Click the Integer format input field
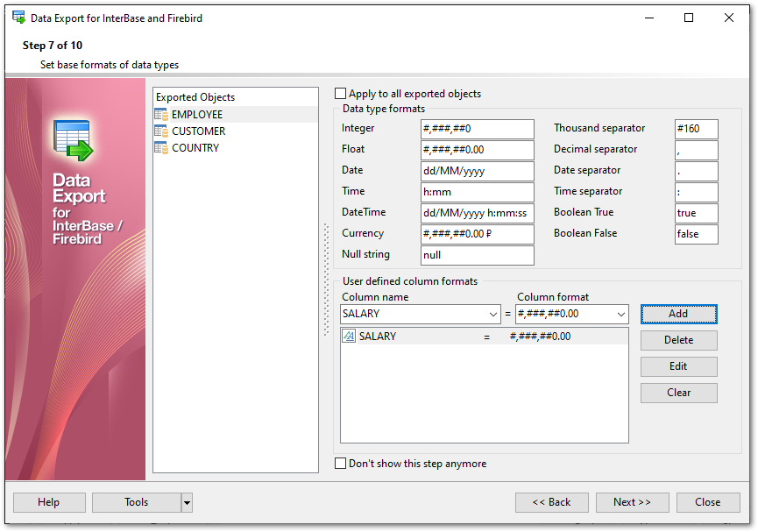 pos(477,129)
